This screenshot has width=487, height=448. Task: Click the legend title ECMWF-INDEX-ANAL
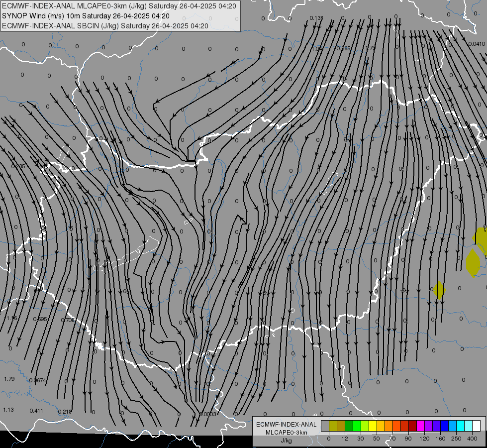pos(287,425)
